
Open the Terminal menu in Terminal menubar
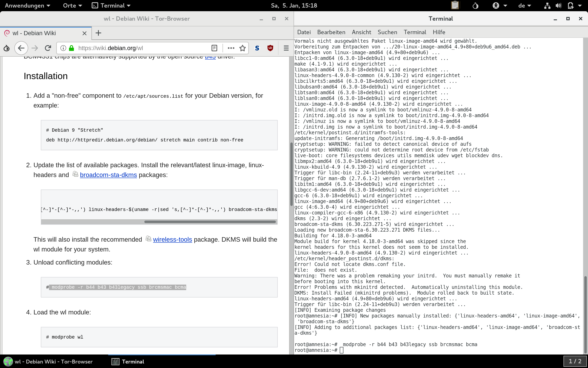click(415, 32)
